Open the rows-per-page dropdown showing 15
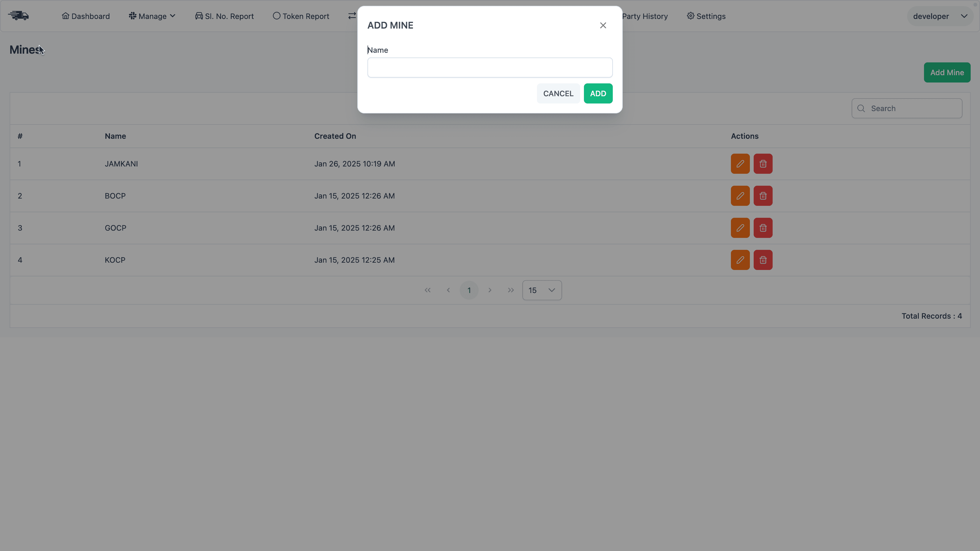This screenshot has height=551, width=980. tap(542, 291)
